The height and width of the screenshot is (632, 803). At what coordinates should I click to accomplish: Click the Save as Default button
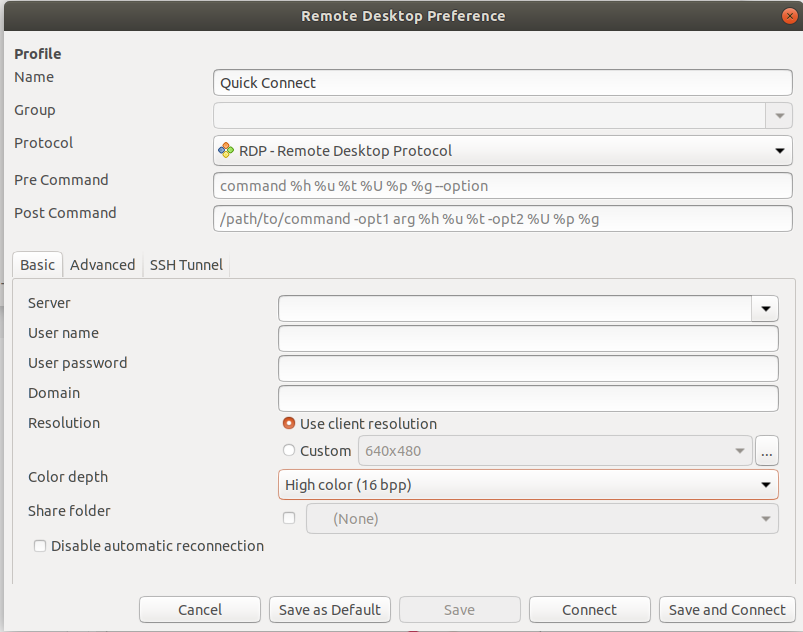329,610
